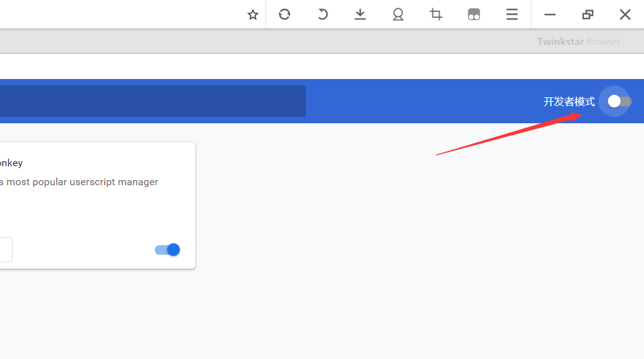
Task: Reload the page using the refresh icon
Action: click(284, 15)
